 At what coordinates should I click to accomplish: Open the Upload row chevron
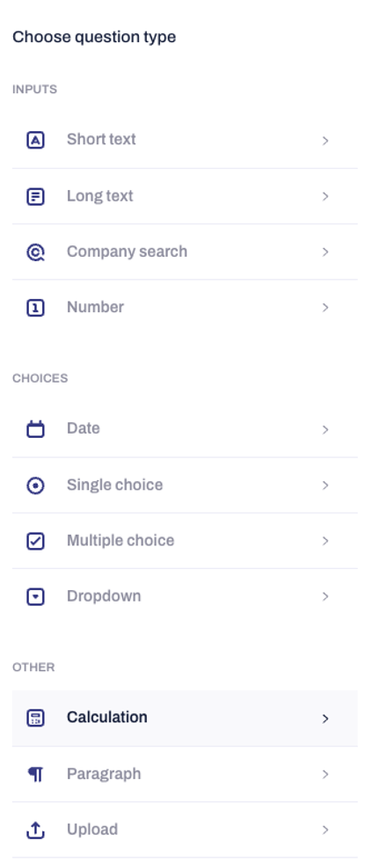325,830
